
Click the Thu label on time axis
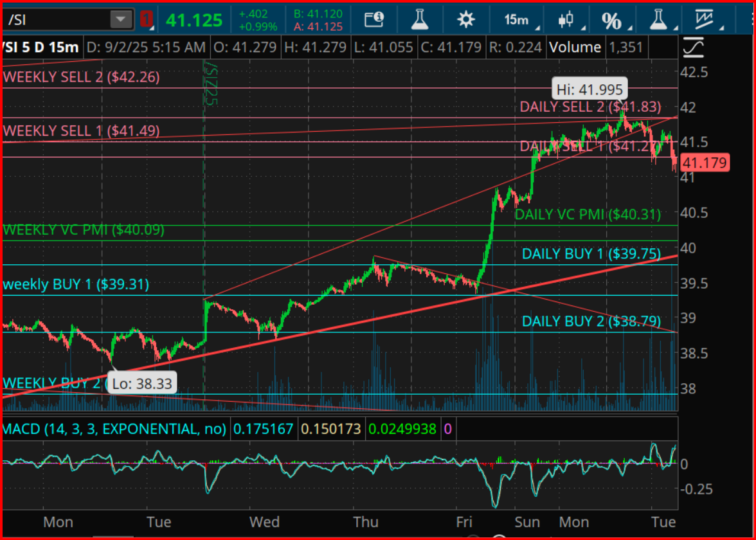(366, 522)
